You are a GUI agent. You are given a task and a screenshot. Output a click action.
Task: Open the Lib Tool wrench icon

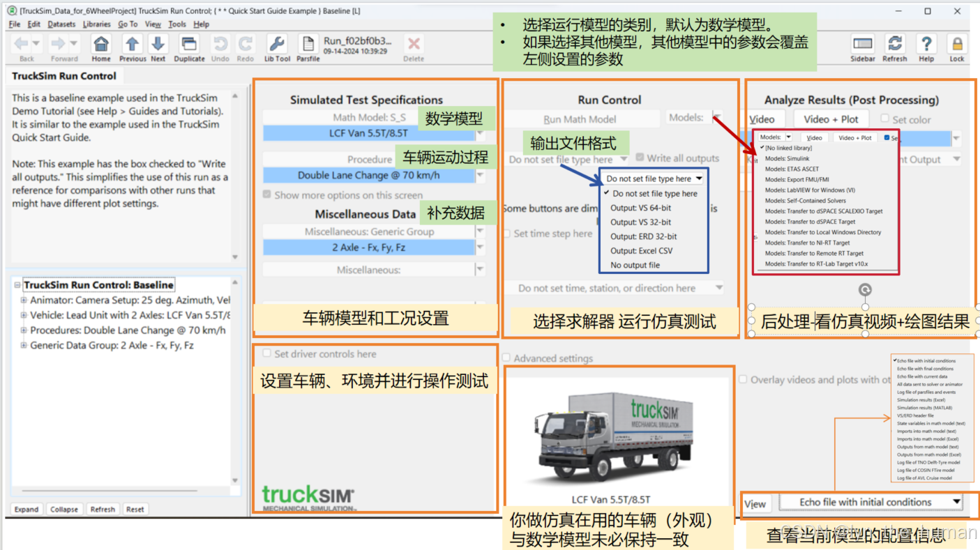277,44
